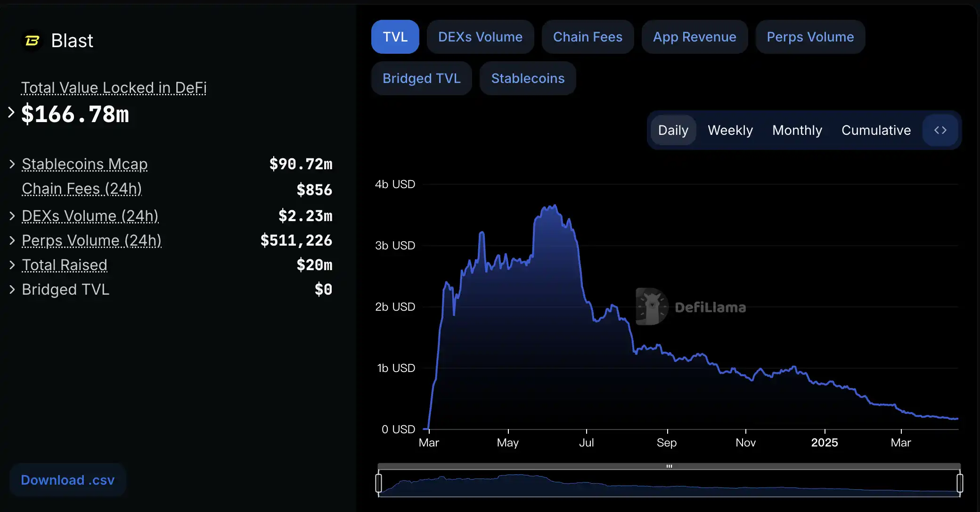Toggle Cumulative chart mode
Viewport: 980px width, 512px height.
876,130
